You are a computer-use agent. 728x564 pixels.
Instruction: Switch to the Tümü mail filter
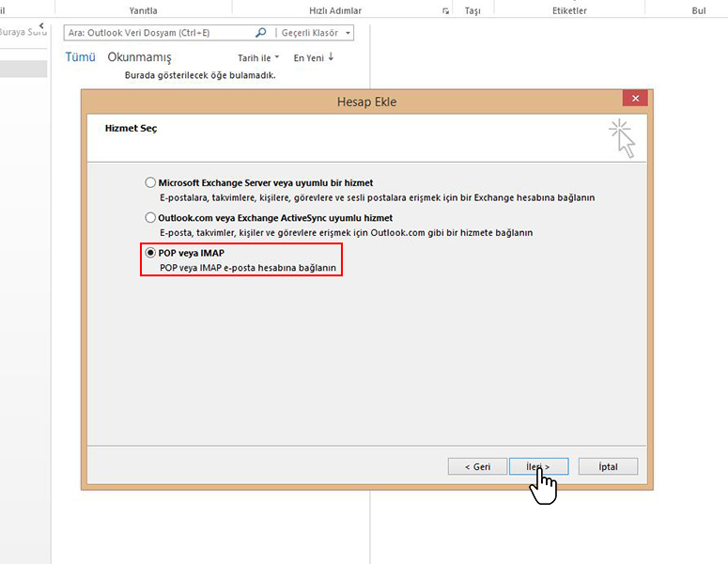(80, 57)
